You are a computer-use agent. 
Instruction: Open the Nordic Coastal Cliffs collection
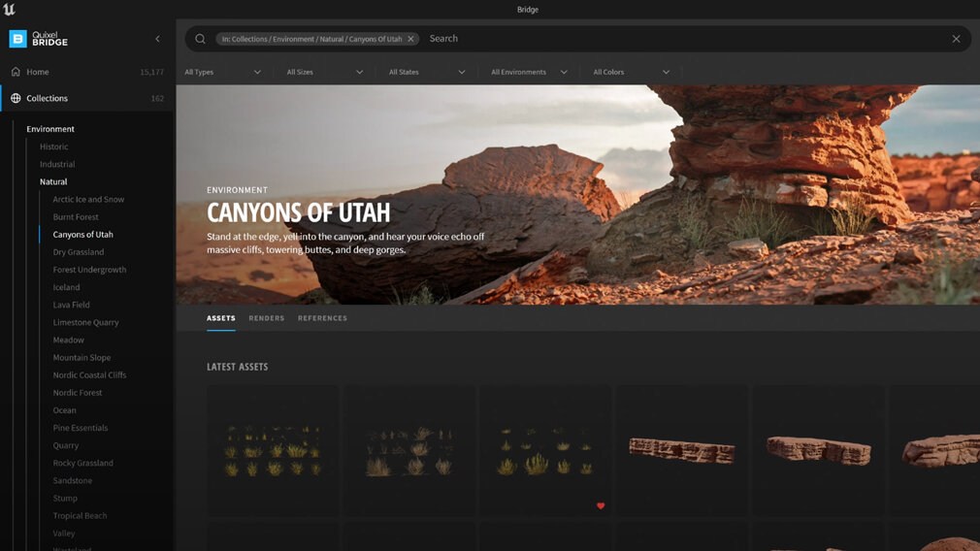click(x=89, y=374)
